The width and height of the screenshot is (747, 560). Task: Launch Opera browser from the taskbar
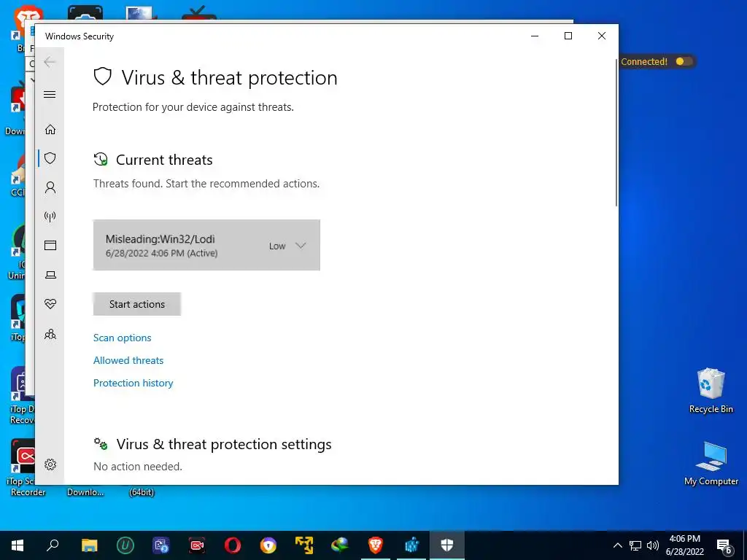tap(233, 545)
